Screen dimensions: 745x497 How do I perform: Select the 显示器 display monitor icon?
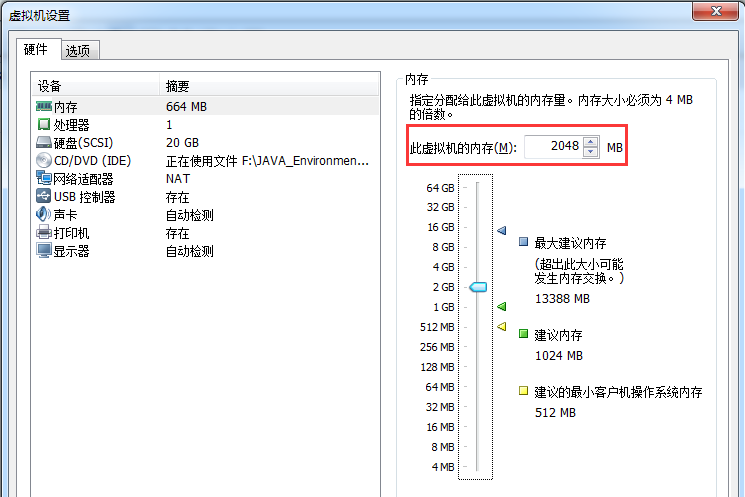pyautogui.click(x=44, y=250)
